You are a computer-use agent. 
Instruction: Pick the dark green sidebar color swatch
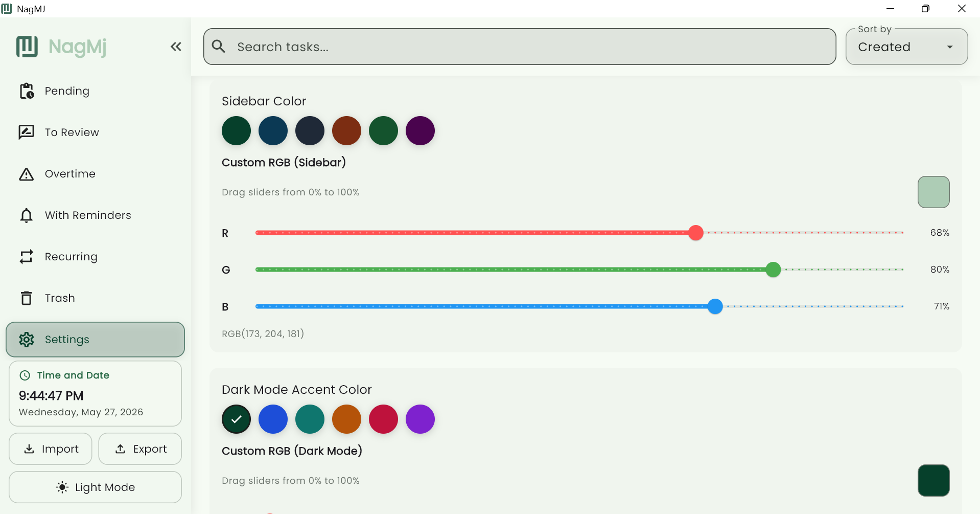coord(237,131)
